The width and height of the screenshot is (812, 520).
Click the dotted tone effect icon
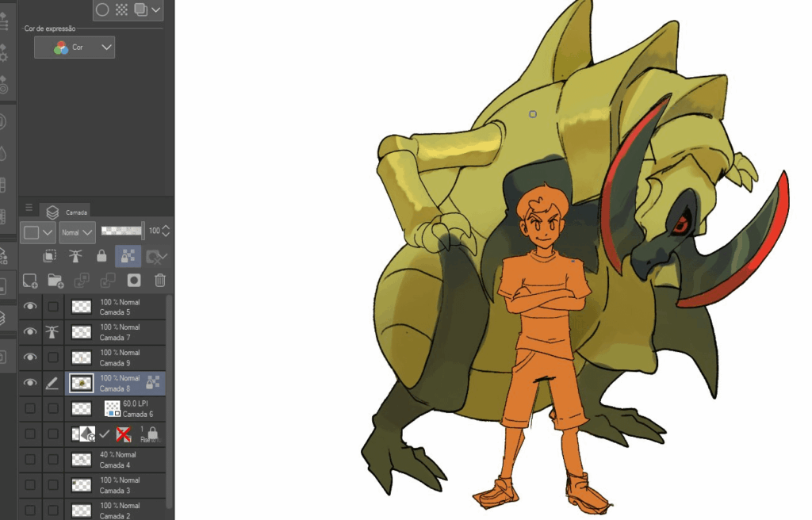click(x=121, y=10)
